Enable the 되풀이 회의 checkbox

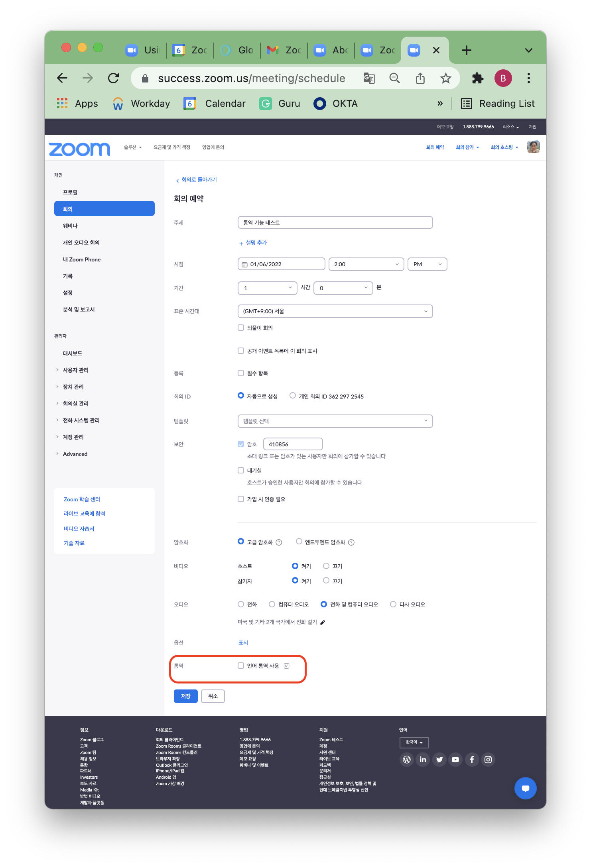[x=241, y=328]
